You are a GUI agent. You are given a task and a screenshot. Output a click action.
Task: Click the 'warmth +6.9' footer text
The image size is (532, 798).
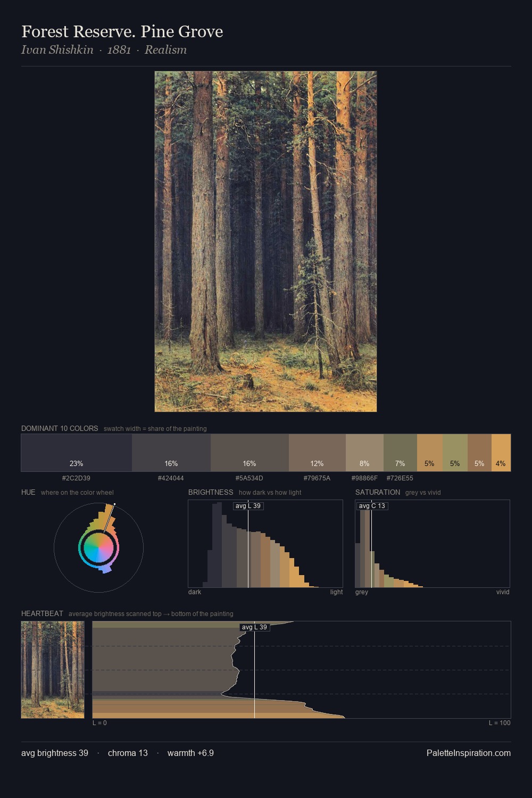pyautogui.click(x=190, y=753)
